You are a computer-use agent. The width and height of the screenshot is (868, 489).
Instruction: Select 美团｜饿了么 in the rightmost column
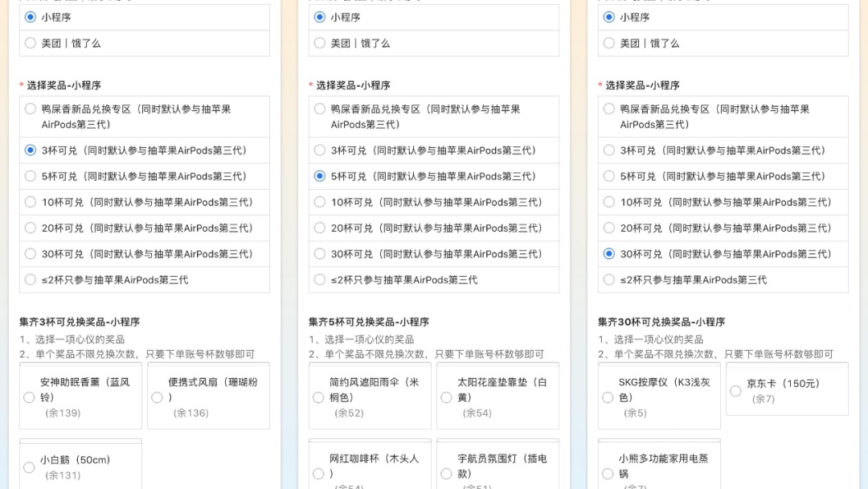tap(609, 43)
